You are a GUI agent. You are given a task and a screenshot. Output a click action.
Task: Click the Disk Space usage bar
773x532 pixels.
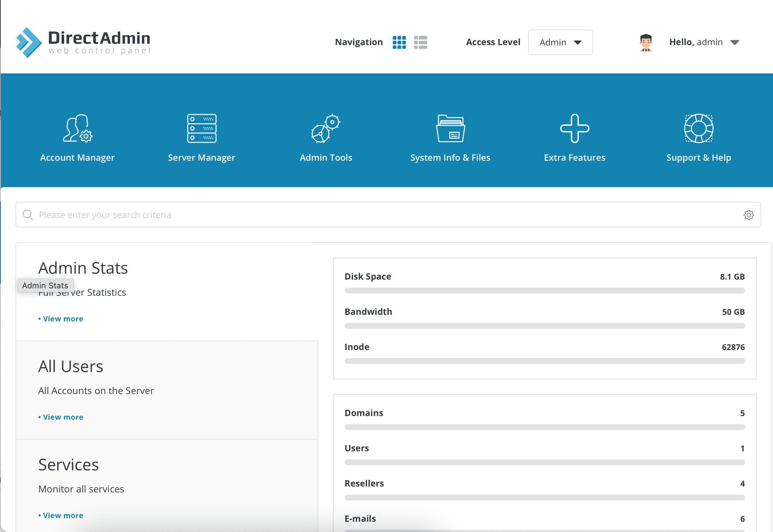pos(544,290)
